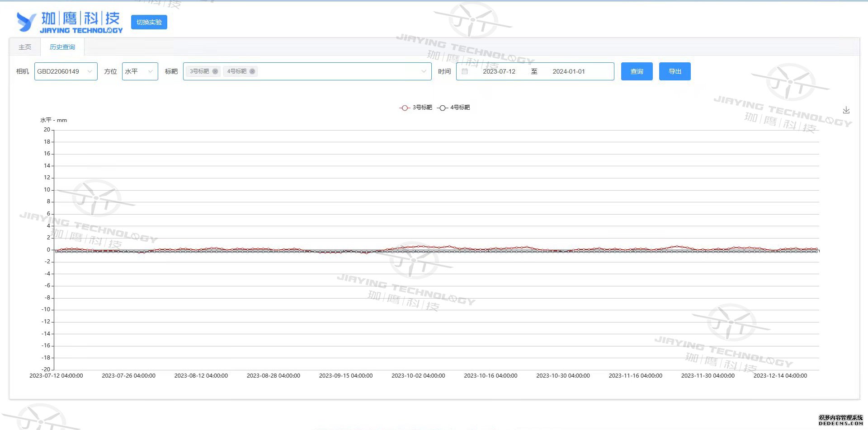The height and width of the screenshot is (430, 868).
Task: Select the 历史查询 tab
Action: tap(62, 47)
